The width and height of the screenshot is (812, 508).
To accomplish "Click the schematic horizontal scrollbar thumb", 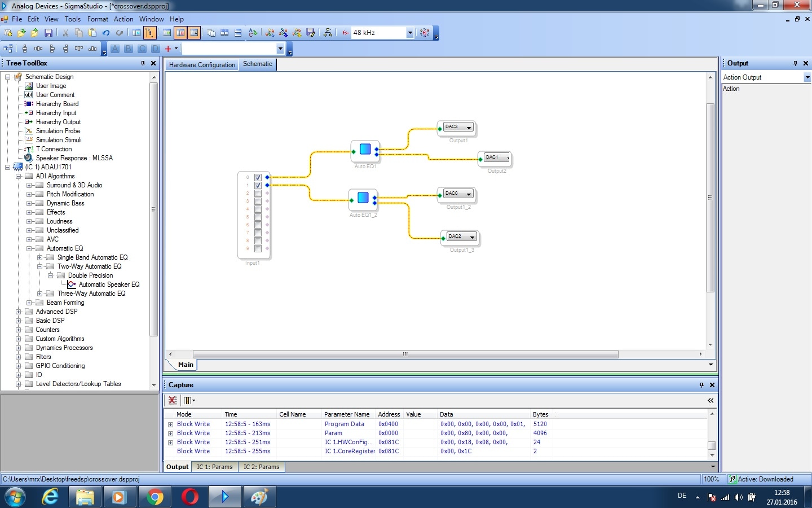I will coord(405,354).
